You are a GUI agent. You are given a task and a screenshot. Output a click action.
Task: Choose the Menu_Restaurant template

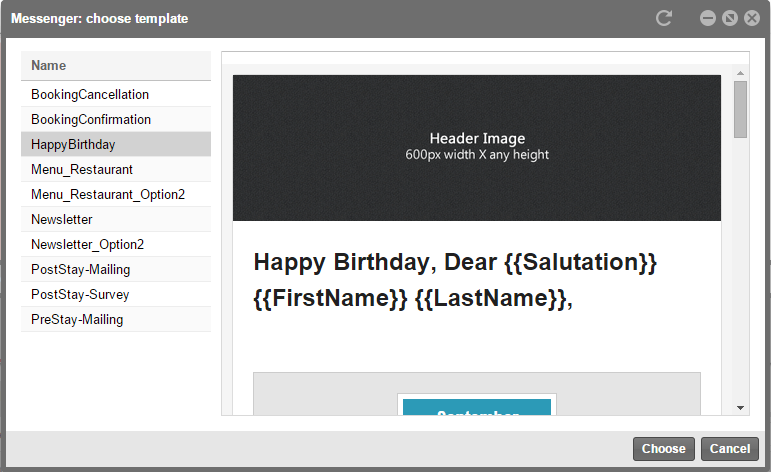point(82,169)
